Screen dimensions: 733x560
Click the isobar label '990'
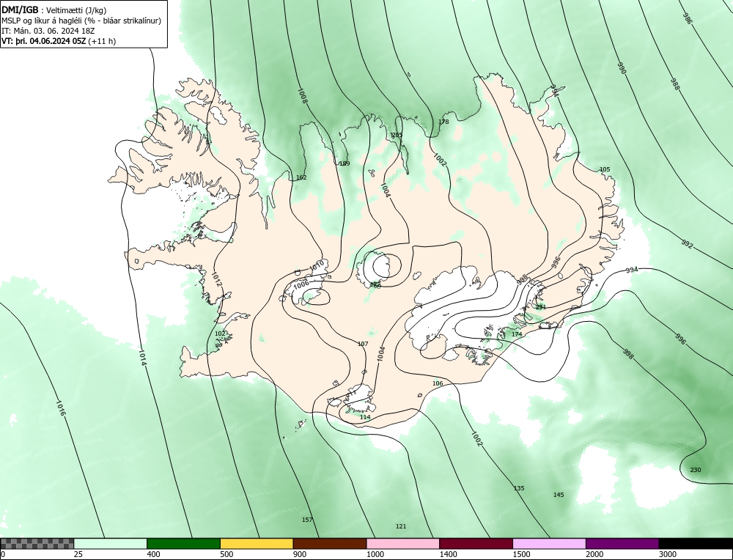pos(622,68)
